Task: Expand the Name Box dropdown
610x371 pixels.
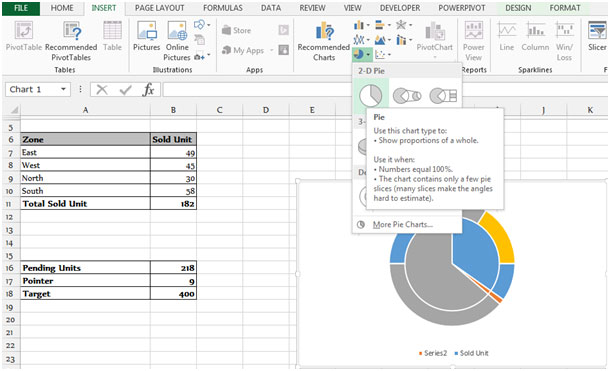Action: pos(63,89)
